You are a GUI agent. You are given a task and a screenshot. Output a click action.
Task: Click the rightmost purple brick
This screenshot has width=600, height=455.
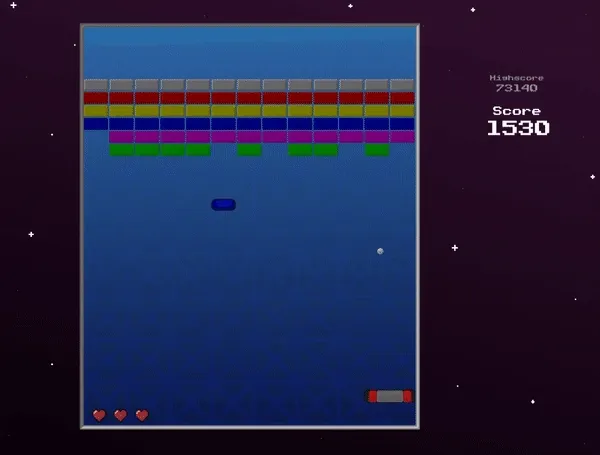coord(402,137)
